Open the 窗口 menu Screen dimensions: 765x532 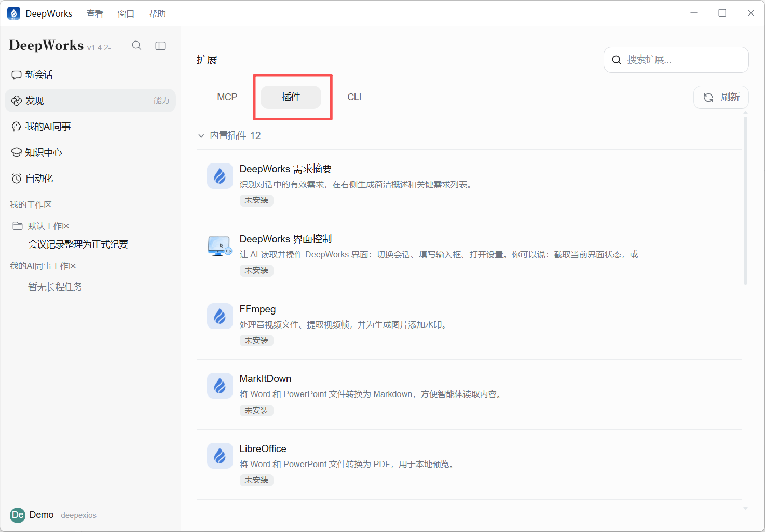point(126,13)
